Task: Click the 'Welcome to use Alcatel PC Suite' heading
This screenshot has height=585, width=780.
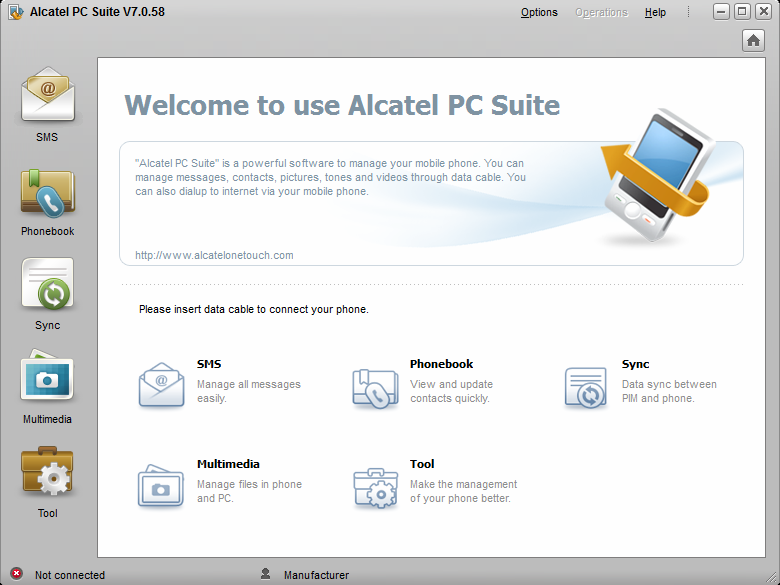Action: click(342, 105)
